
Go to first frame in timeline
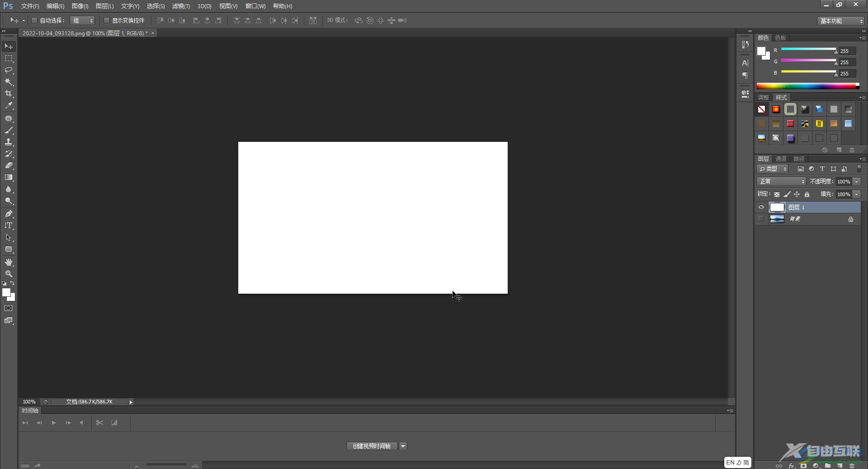pyautogui.click(x=25, y=423)
